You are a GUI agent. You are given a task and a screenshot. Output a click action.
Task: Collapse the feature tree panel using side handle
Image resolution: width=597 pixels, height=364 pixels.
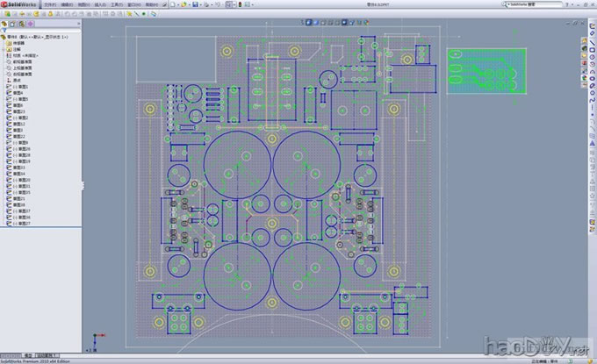83,184
